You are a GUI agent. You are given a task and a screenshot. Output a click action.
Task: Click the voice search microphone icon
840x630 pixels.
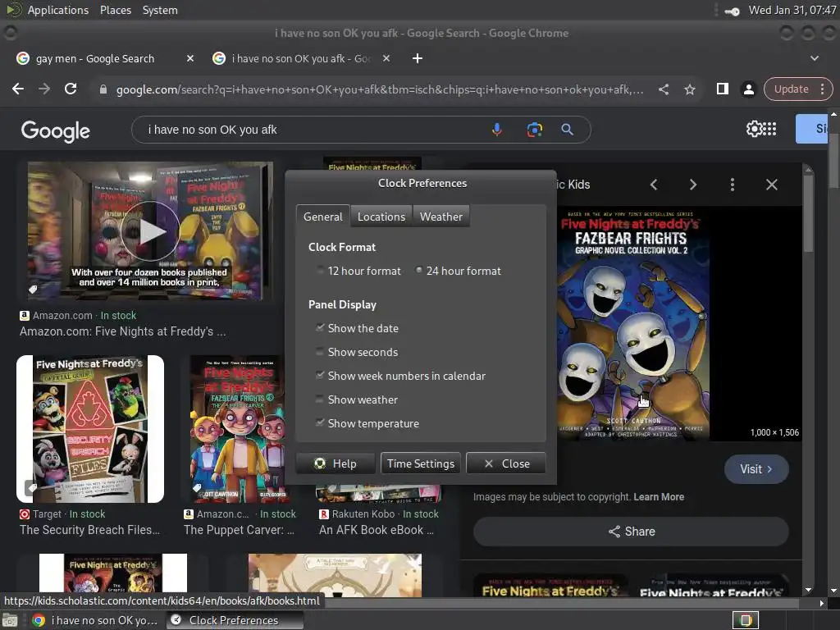click(496, 130)
